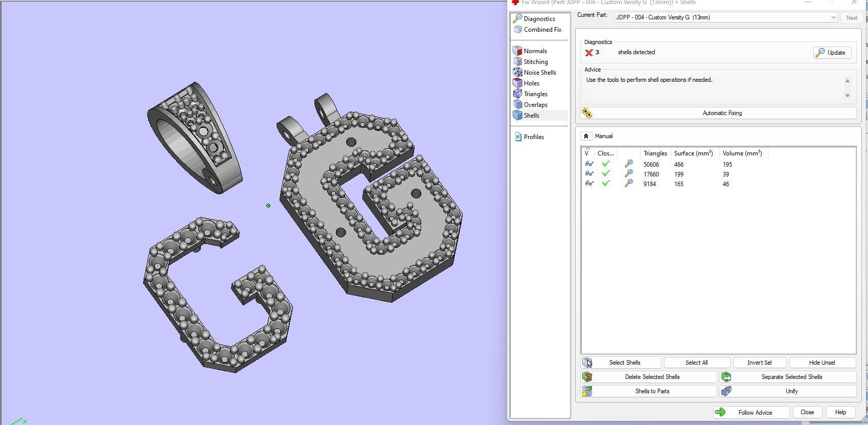Update the shells diagnostics
This screenshot has width=868, height=425.
[x=832, y=53]
